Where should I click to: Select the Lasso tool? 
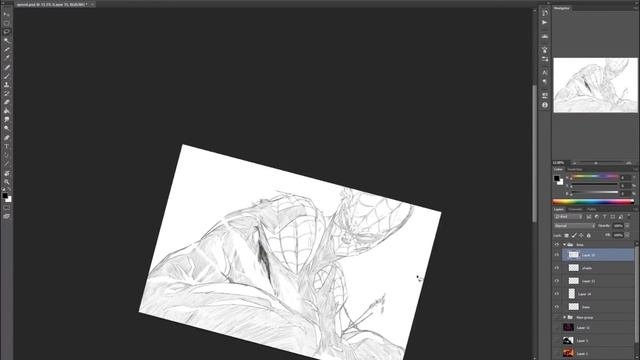tap(7, 32)
